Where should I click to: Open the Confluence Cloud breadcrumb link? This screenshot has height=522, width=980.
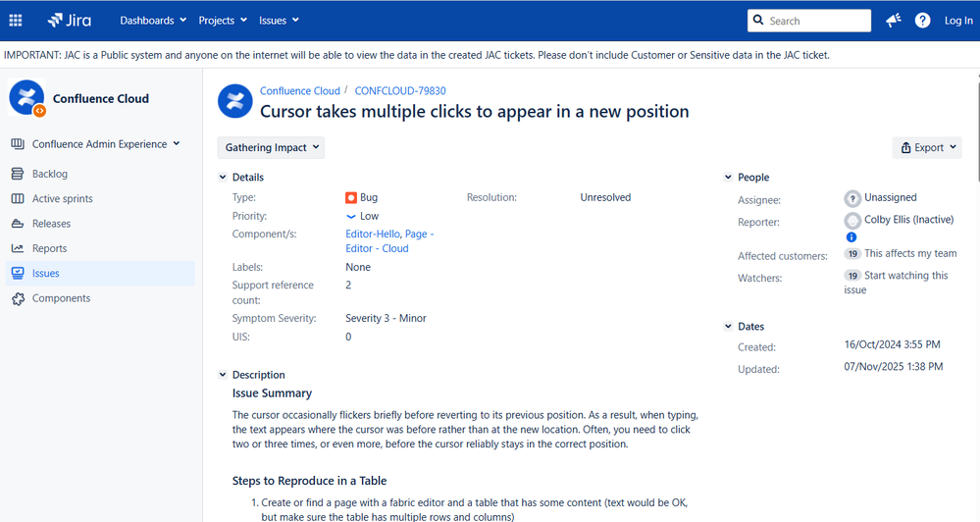[x=300, y=90]
